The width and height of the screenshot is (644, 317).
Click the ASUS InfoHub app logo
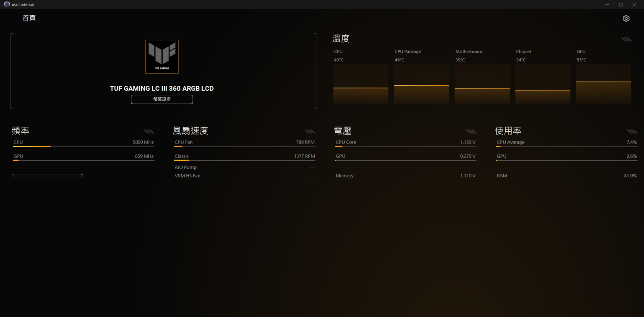tap(7, 5)
